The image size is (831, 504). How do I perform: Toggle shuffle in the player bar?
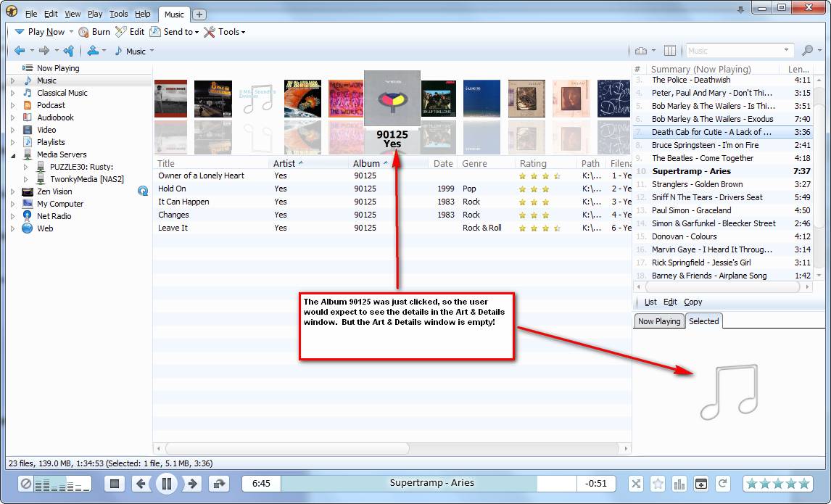click(635, 484)
